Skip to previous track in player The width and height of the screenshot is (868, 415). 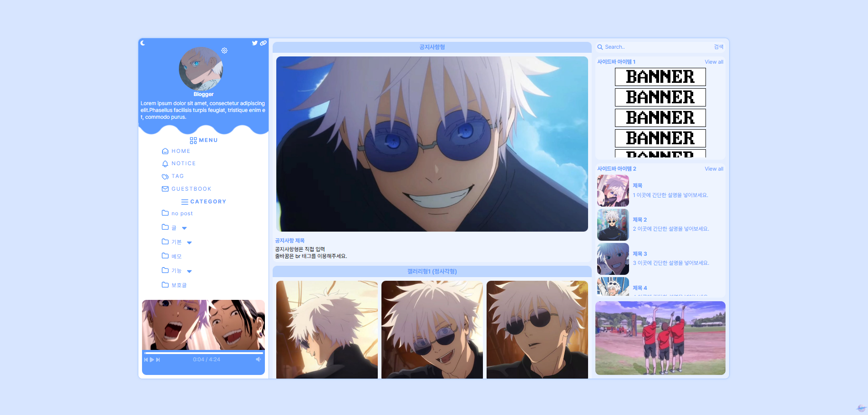146,359
